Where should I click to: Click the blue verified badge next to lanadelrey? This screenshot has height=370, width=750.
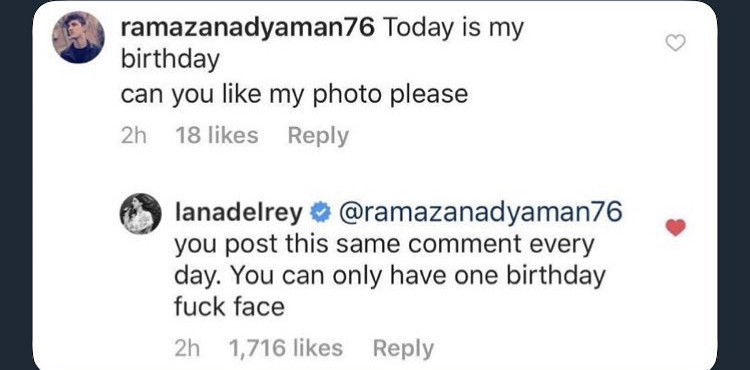[320, 213]
